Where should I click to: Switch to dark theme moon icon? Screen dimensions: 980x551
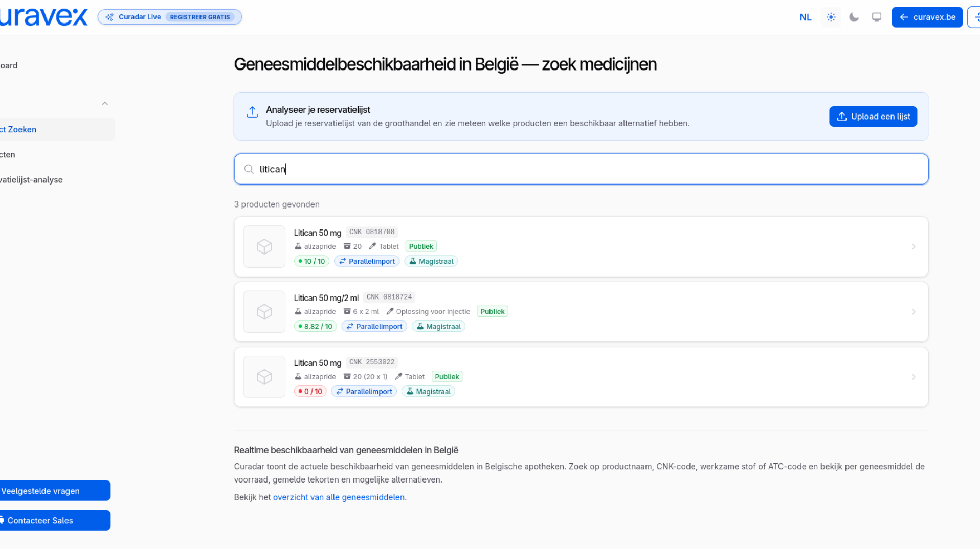(x=854, y=17)
